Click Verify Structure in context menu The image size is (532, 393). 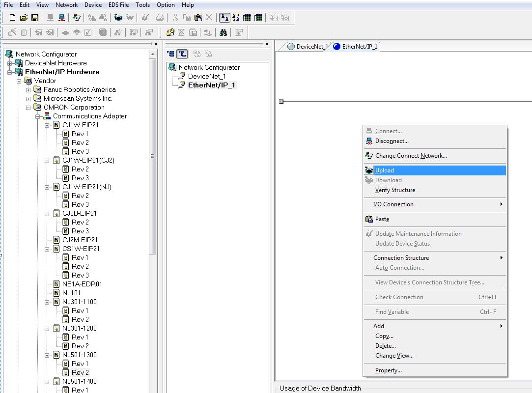click(435, 190)
